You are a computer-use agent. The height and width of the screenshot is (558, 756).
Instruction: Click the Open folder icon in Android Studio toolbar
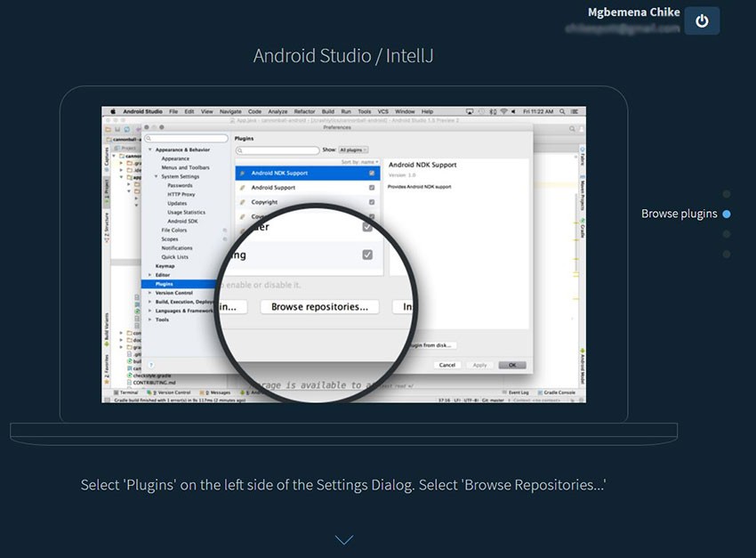click(108, 129)
